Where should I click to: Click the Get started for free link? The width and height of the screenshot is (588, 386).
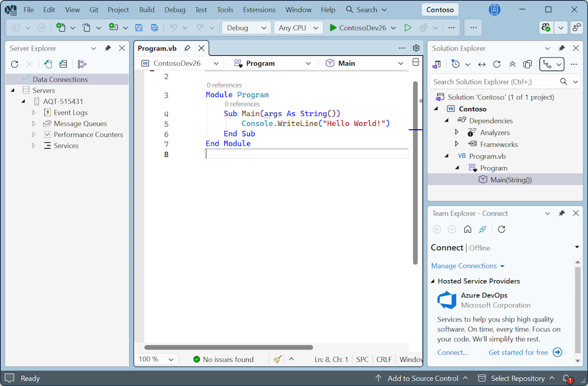519,352
